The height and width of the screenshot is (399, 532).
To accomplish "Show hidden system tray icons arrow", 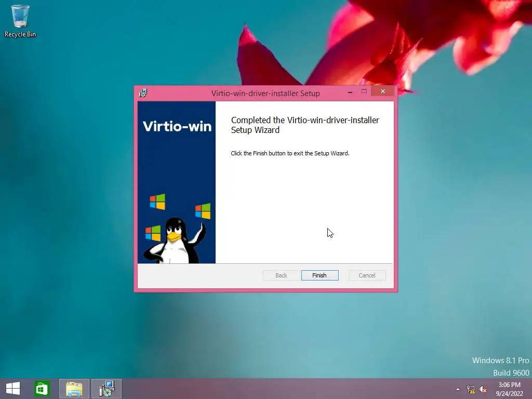I will click(458, 389).
